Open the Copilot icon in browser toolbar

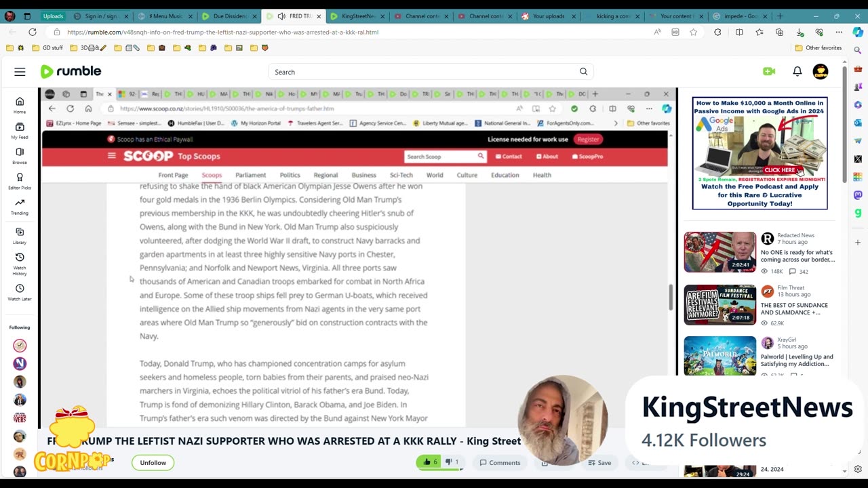pyautogui.click(x=858, y=32)
